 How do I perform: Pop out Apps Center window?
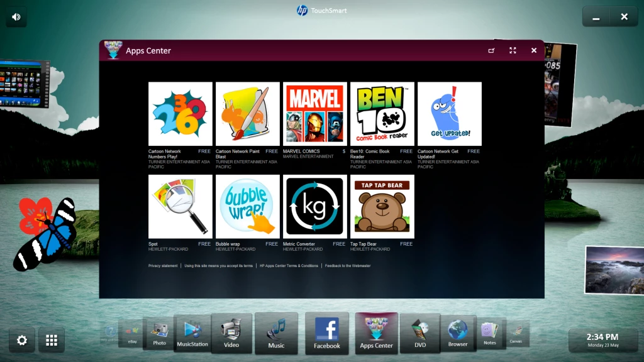point(491,50)
